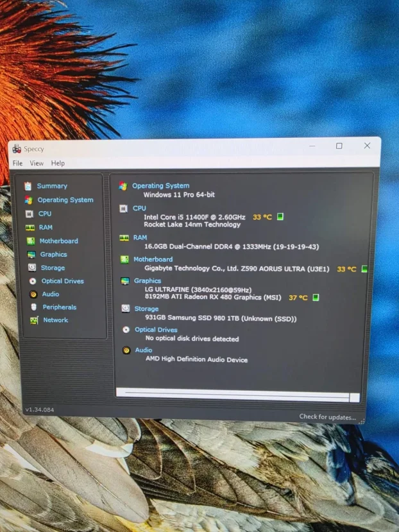Click the RAM heading link in summary
399x532 pixels.
coord(140,237)
